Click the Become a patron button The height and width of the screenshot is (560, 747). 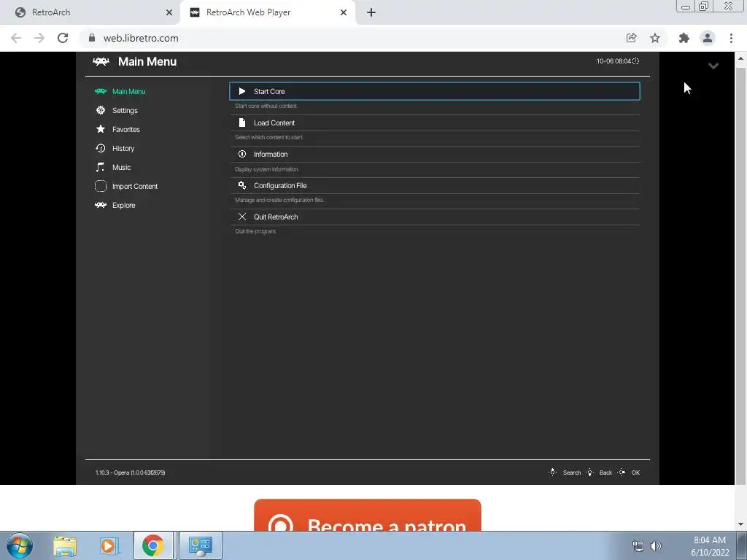(368, 516)
